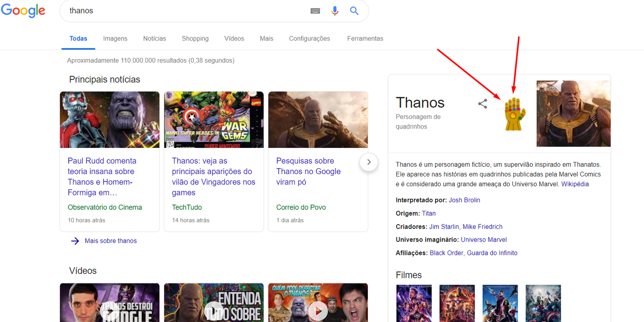The image size is (644, 322).
Task: Start voice search with microphone icon
Action: (x=334, y=11)
